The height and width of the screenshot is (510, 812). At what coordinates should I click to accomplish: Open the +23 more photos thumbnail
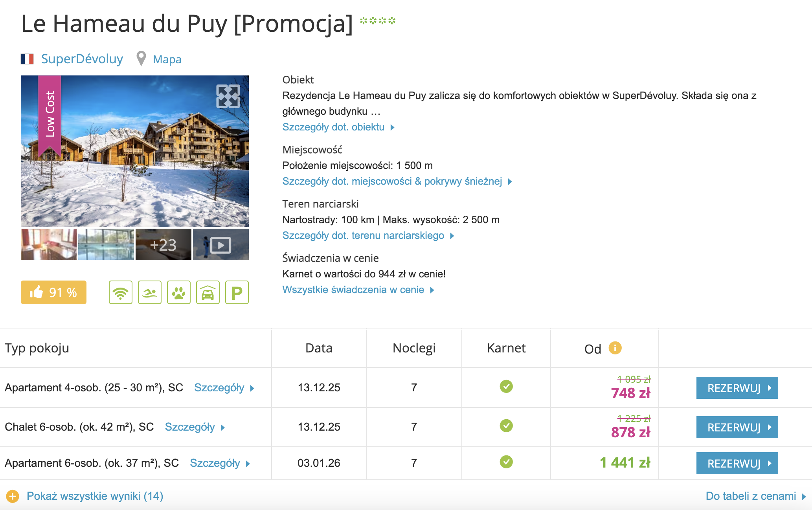coord(163,245)
